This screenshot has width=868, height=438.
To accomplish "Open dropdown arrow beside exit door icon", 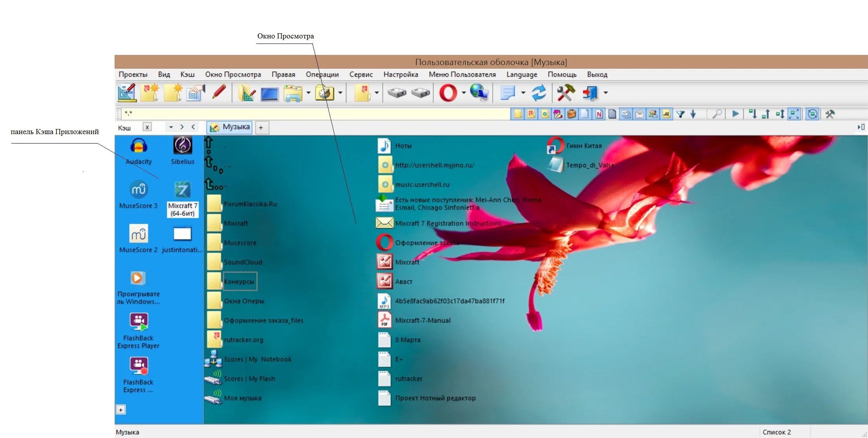I will (x=605, y=93).
